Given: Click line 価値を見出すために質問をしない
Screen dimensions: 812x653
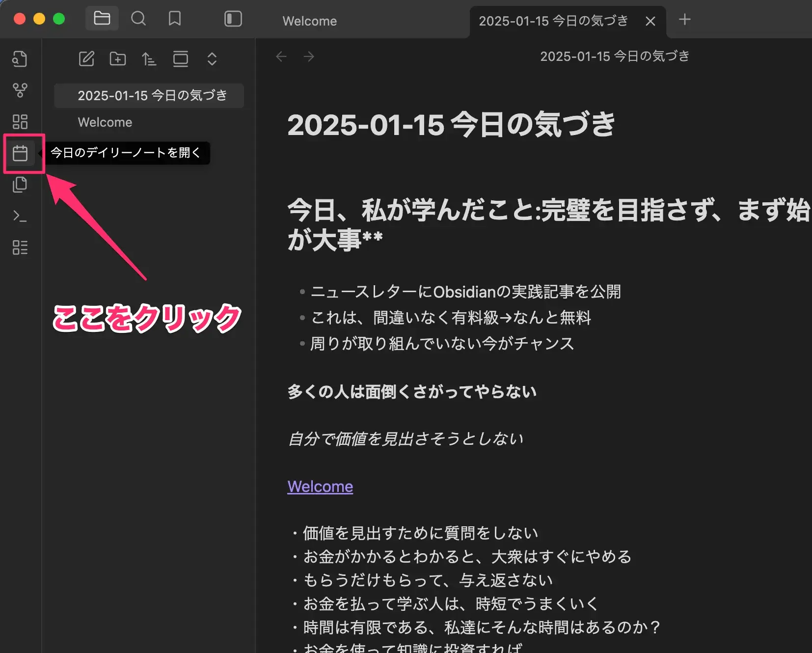Looking at the screenshot, I should pyautogui.click(x=420, y=533).
